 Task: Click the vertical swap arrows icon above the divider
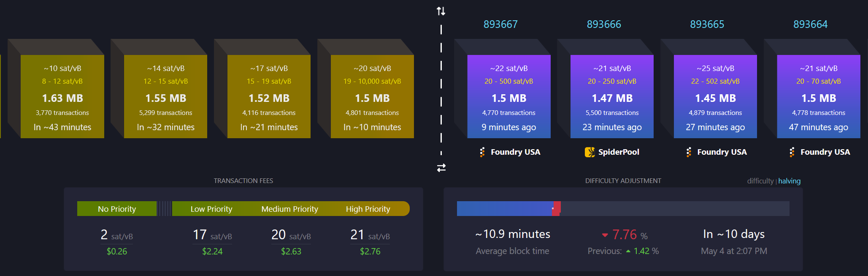(441, 11)
